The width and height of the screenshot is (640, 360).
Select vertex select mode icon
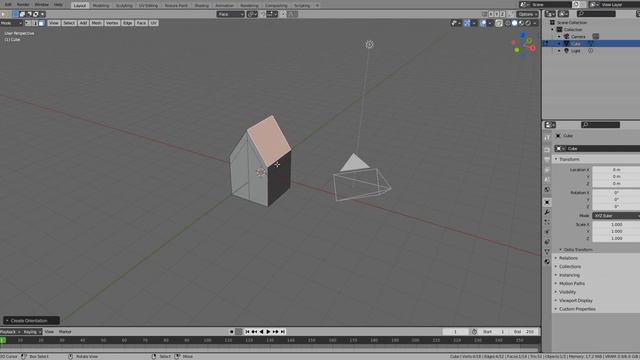(x=27, y=23)
